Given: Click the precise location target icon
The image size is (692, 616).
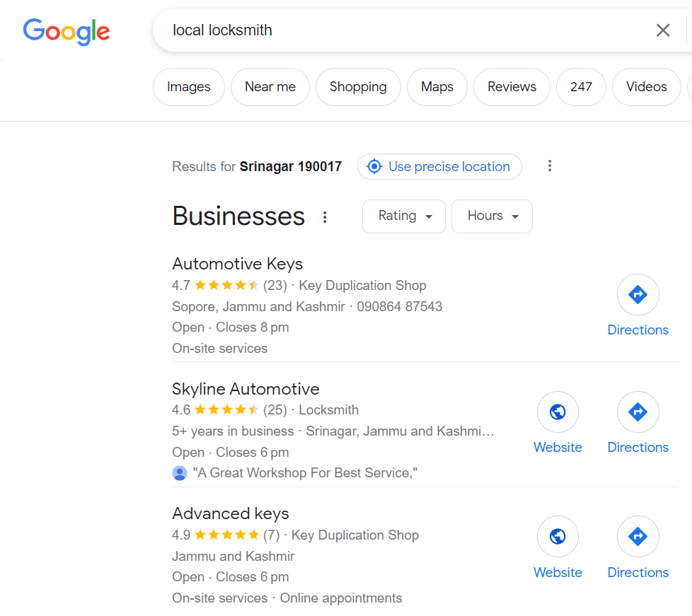Looking at the screenshot, I should click(374, 166).
